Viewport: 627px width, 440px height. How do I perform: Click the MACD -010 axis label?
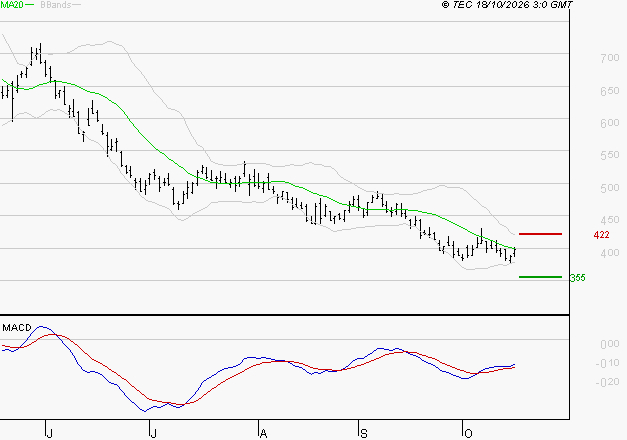[x=607, y=363]
